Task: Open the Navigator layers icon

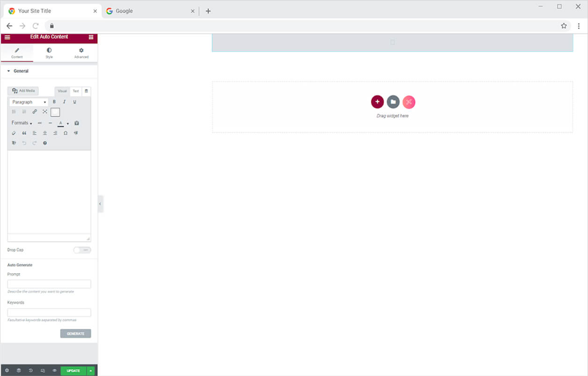Action: [19, 371]
